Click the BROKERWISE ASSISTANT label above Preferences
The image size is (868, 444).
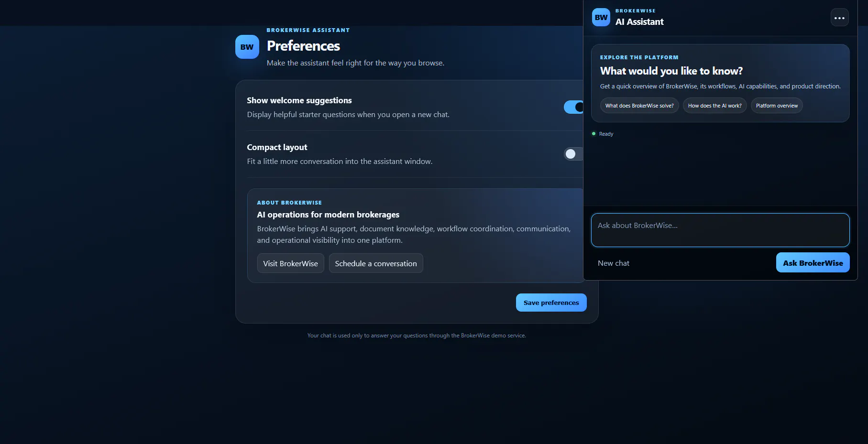point(308,30)
